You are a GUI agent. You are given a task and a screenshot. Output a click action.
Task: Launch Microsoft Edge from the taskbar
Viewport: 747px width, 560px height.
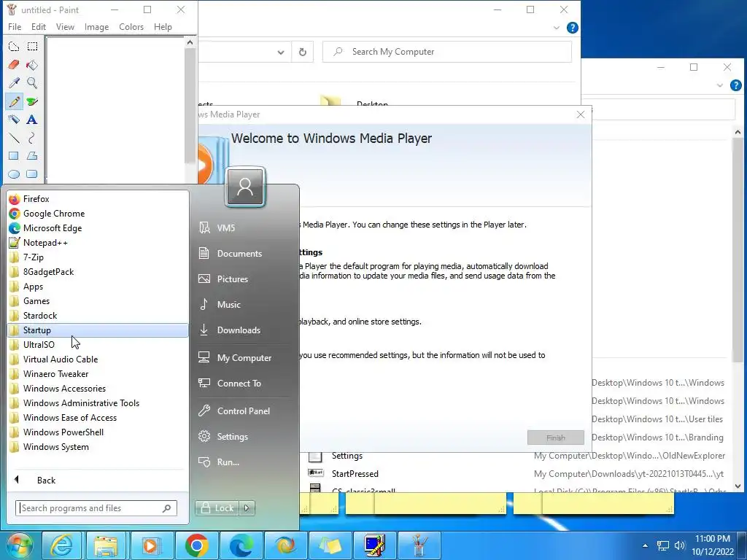241,545
